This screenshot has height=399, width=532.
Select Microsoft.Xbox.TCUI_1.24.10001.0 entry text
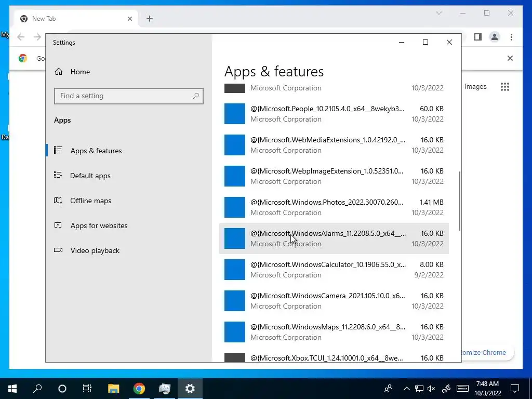coord(327,358)
